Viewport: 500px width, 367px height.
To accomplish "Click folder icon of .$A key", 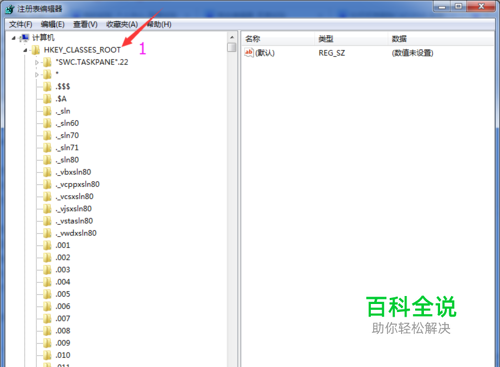I will [47, 99].
